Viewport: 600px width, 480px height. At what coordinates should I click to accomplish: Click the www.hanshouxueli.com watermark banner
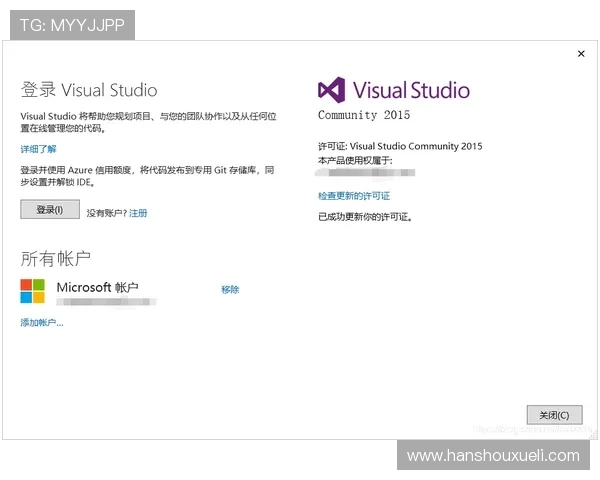[x=493, y=456]
